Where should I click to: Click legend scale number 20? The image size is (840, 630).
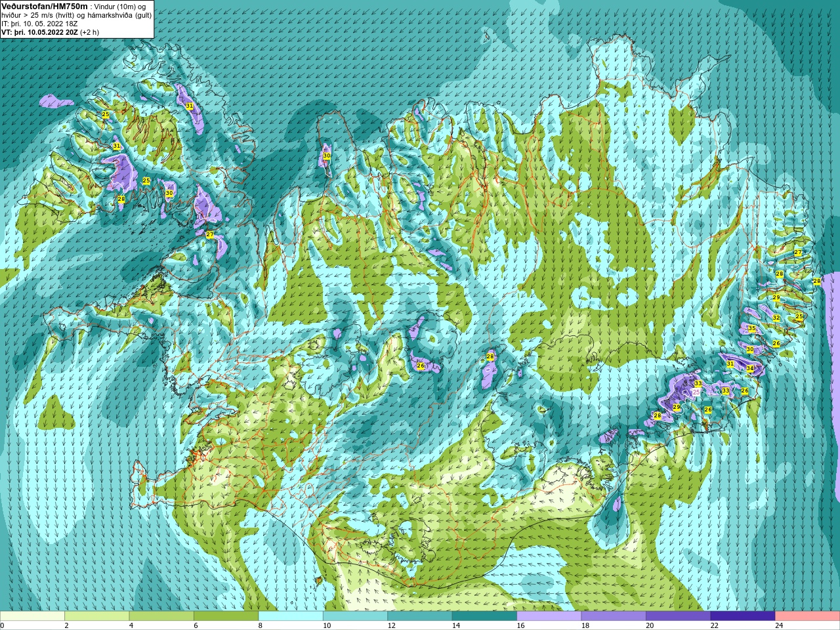(x=650, y=626)
